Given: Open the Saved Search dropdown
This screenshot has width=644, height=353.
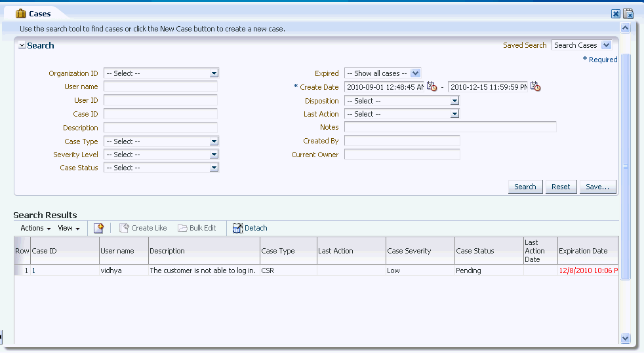Looking at the screenshot, I should coord(606,45).
